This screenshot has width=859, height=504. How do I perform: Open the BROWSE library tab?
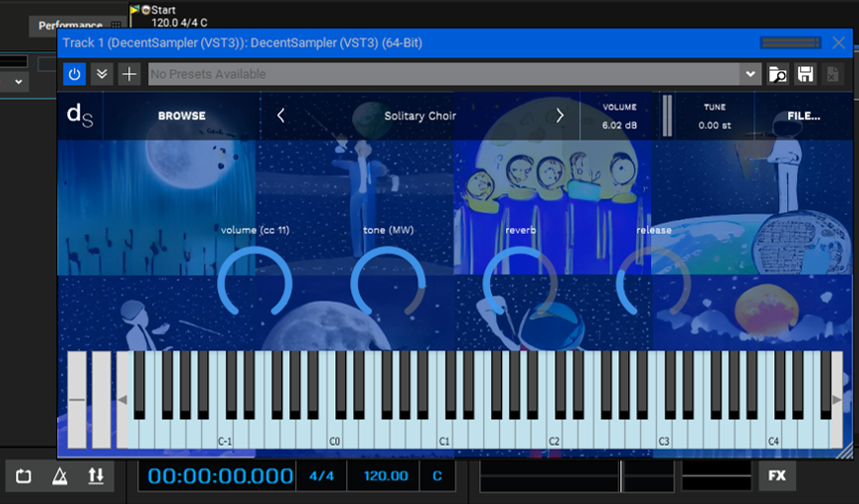(x=181, y=115)
